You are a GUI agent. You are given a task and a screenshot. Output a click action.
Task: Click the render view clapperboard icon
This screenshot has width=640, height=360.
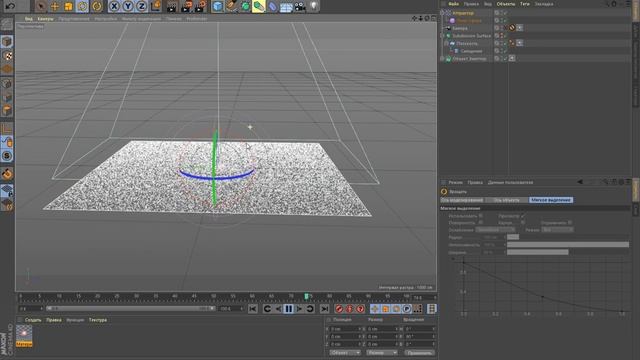point(172,6)
